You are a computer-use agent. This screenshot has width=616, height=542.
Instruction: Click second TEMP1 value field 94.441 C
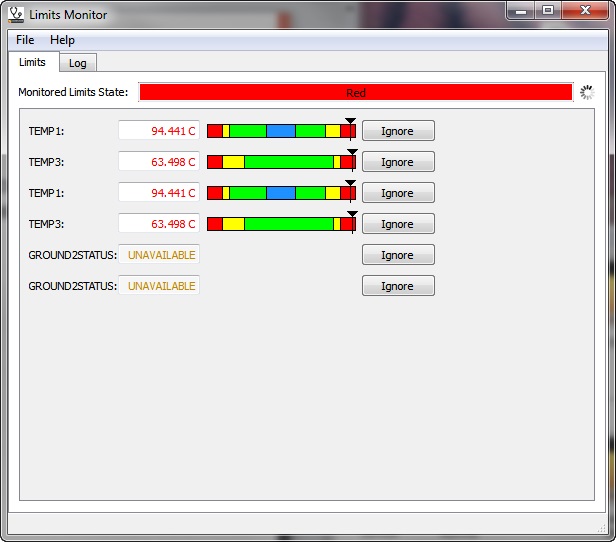click(x=159, y=193)
